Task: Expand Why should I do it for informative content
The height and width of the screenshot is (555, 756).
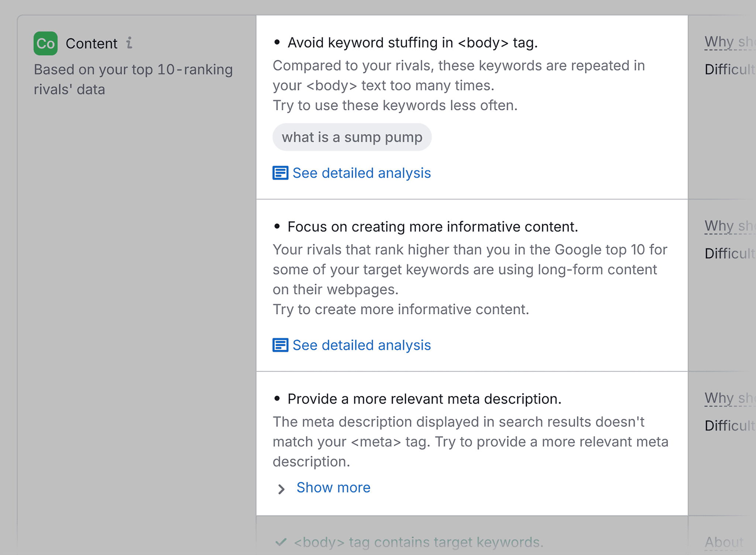Action: 728,226
